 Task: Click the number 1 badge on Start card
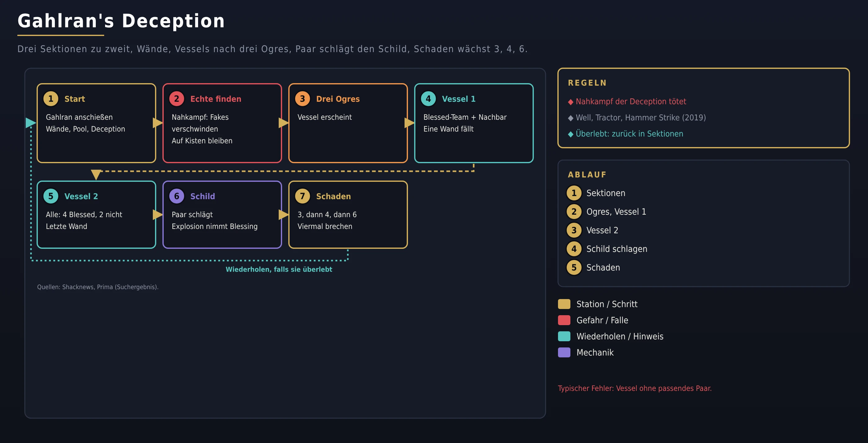coord(51,99)
